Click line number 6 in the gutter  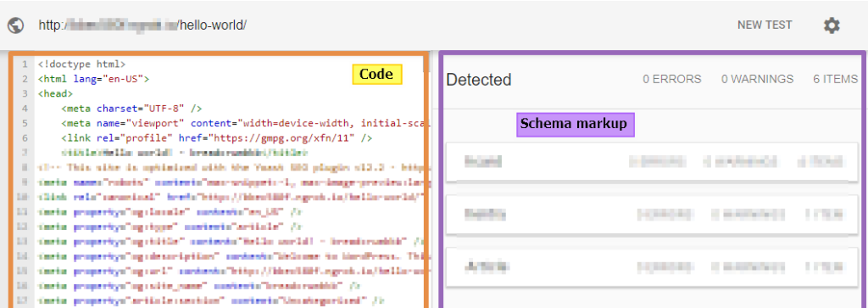pyautogui.click(x=25, y=138)
